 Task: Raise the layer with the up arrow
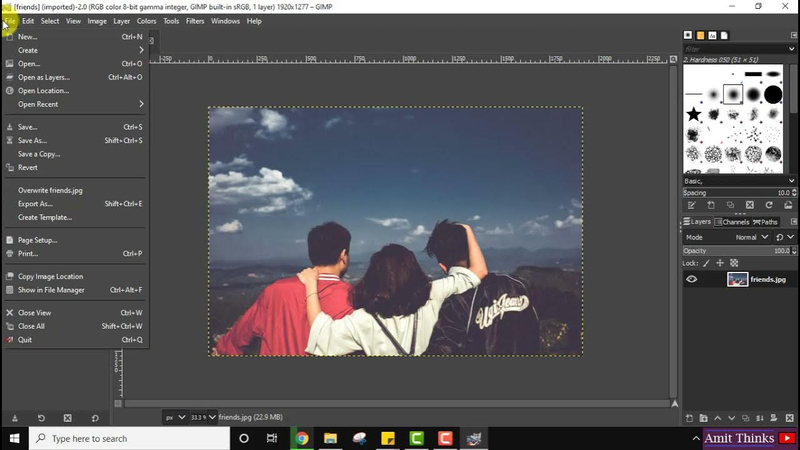[x=718, y=418]
